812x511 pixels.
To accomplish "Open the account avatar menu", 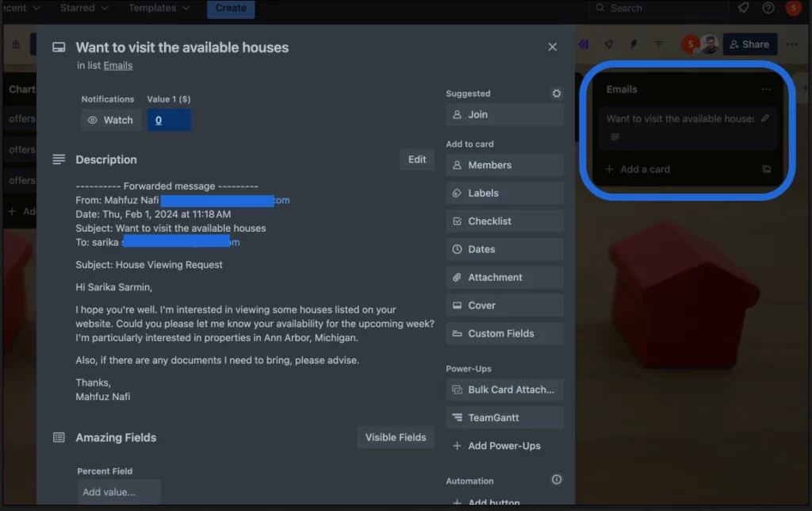I will coord(793,8).
